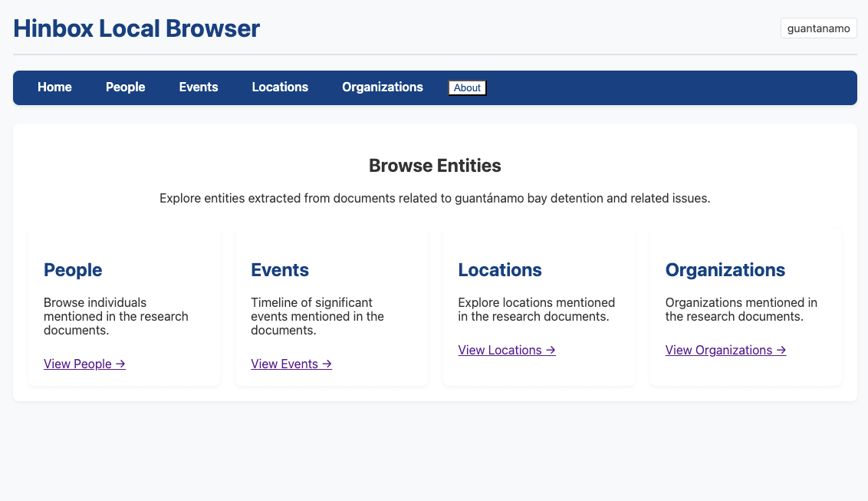Follow the View People → link

click(84, 364)
